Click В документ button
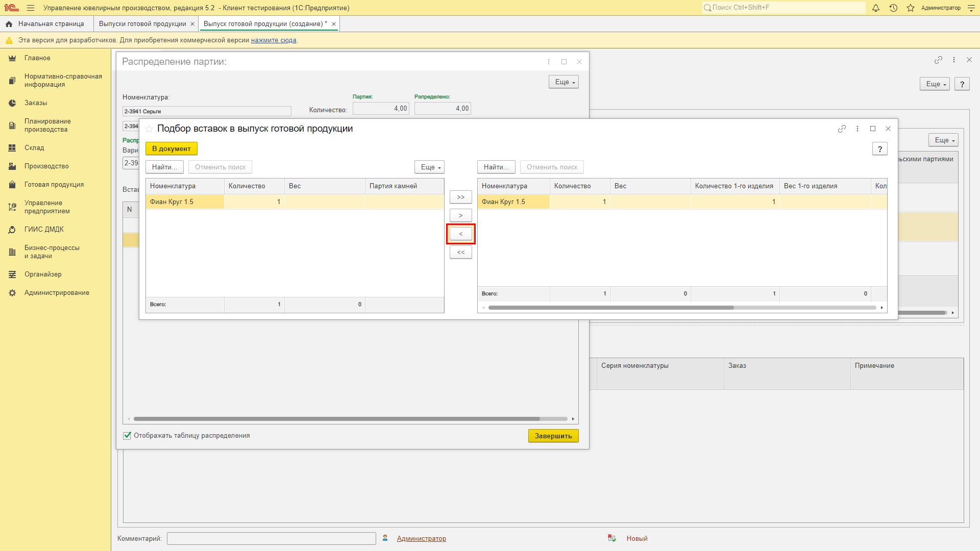This screenshot has height=551, width=980. click(171, 149)
